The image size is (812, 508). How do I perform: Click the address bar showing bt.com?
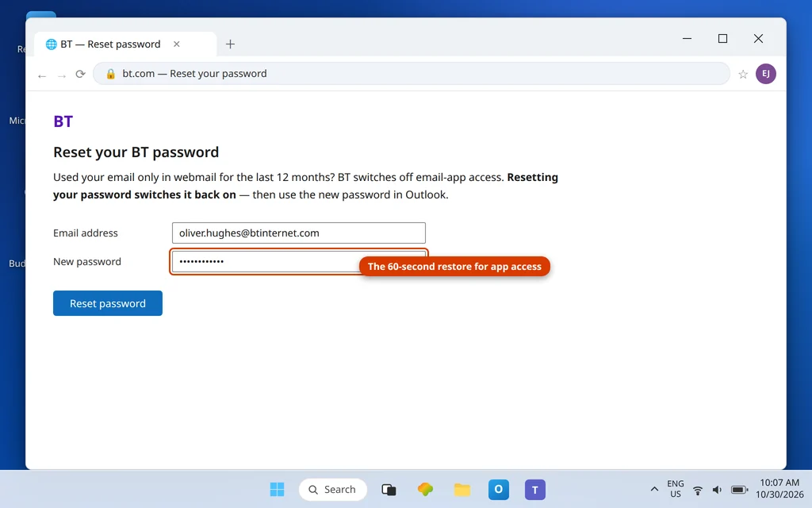(412, 74)
